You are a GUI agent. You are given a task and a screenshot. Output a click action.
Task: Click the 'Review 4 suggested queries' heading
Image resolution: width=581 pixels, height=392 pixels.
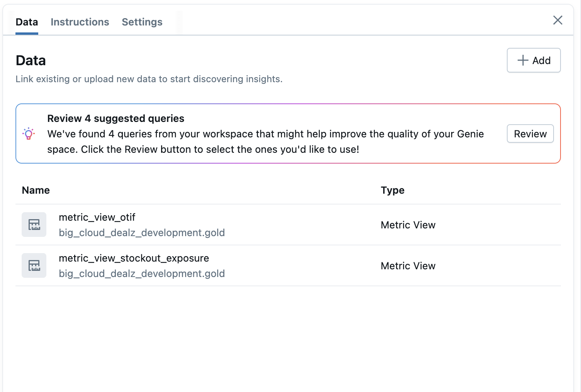click(116, 118)
